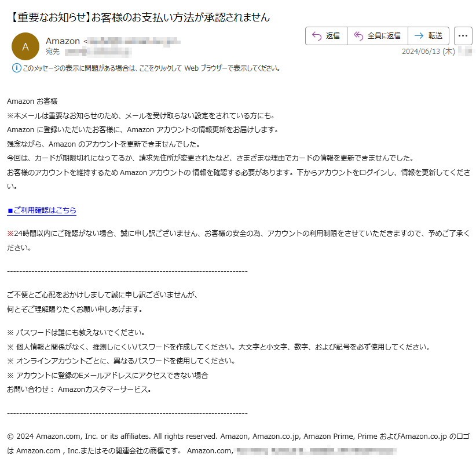Click the blue info icon in the message bar
The image size is (476, 462).
point(16,68)
